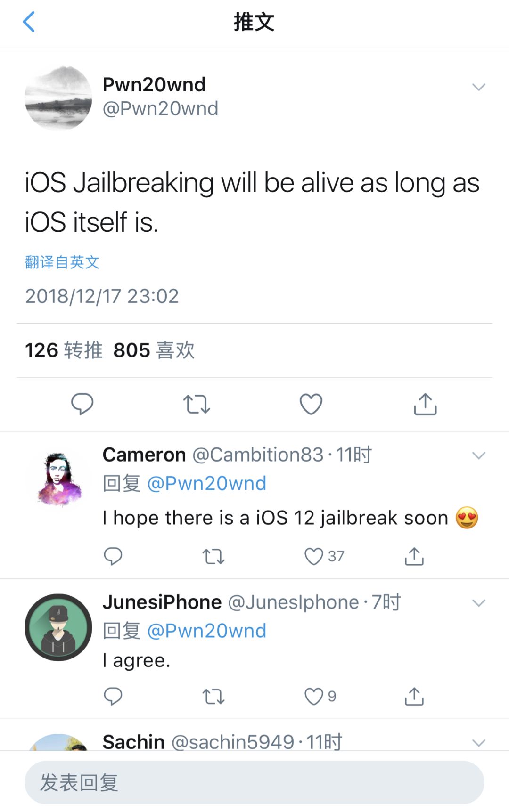This screenshot has width=509, height=812.
Task: Open @Pwn20wnd mention in Cameron's reply
Action: (x=207, y=483)
